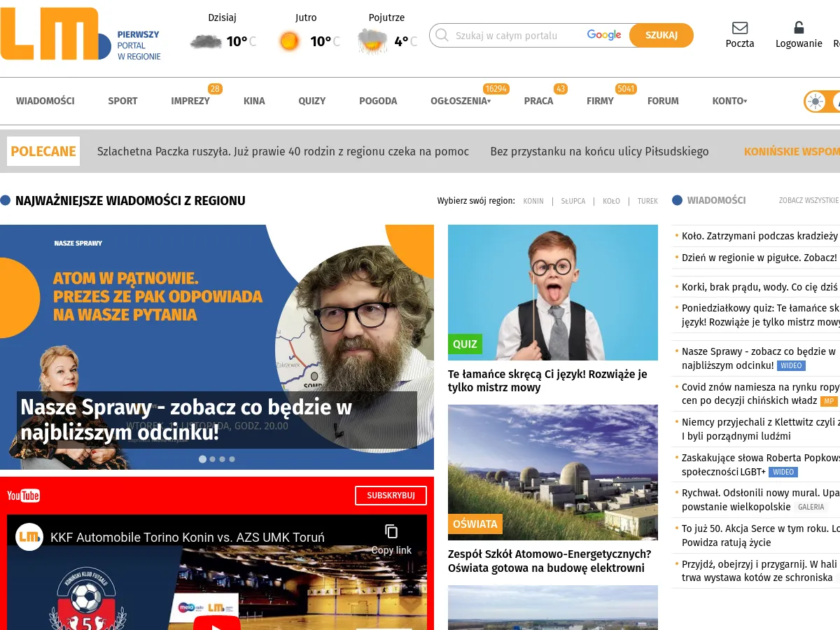Viewport: 840px width, 630px height.
Task: Open the QUIZY menu item
Action: 312,101
